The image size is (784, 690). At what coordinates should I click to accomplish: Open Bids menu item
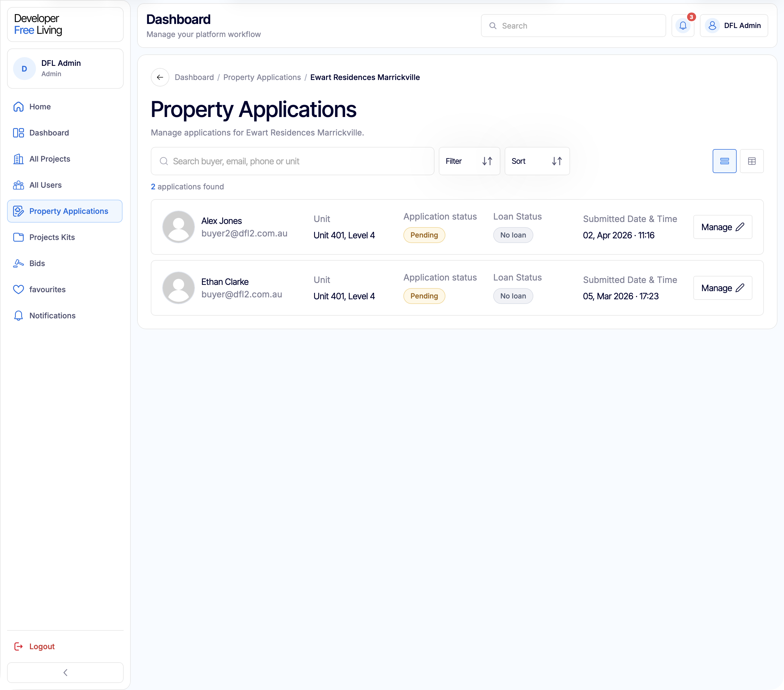(x=65, y=263)
